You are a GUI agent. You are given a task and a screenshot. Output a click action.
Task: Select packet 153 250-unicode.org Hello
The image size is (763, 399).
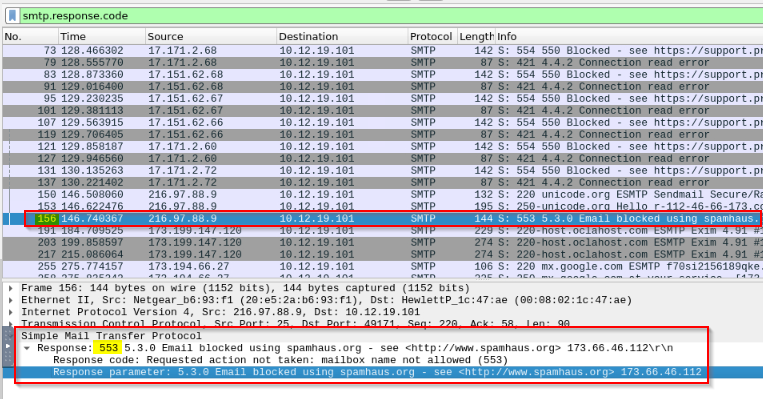point(382,206)
